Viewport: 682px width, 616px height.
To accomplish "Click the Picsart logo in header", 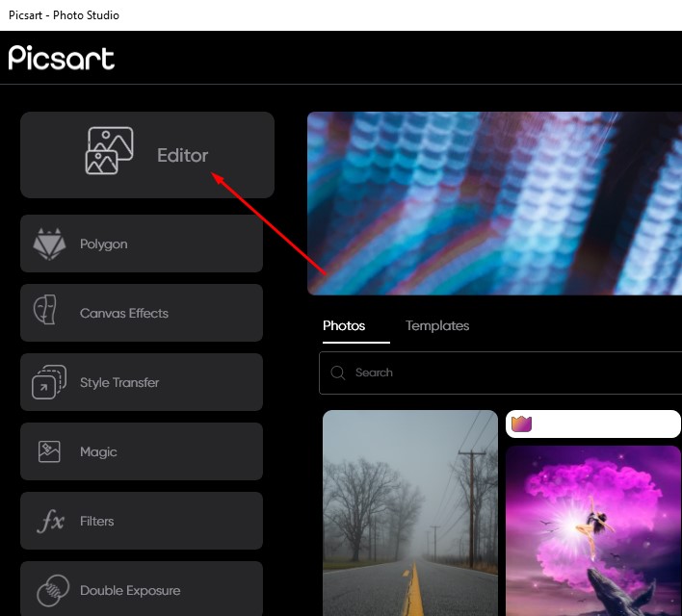I will [62, 58].
